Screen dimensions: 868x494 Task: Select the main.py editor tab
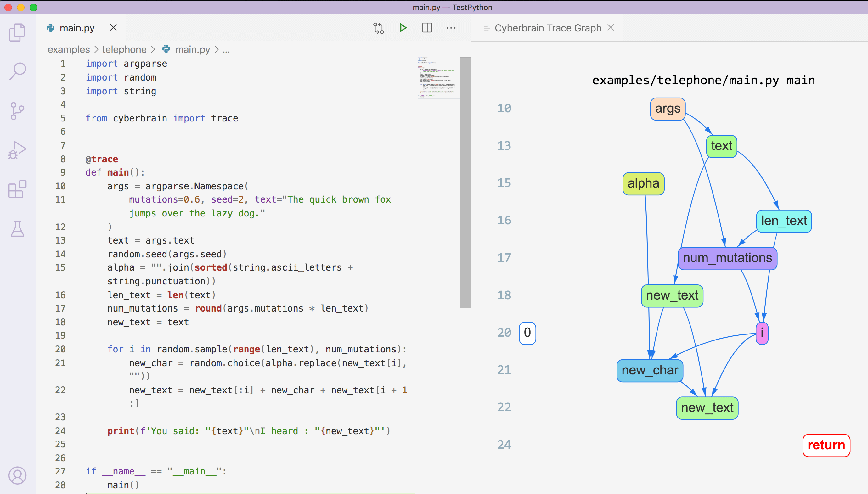tap(77, 28)
